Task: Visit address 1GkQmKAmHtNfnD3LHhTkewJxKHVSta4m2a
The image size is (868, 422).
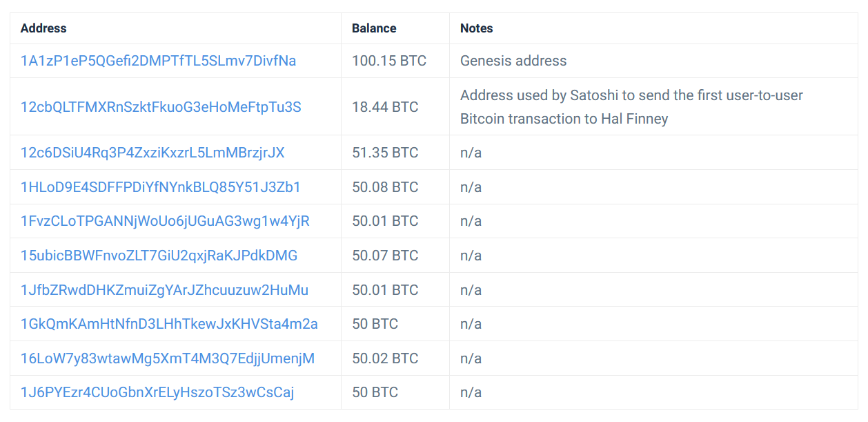Action: (169, 324)
